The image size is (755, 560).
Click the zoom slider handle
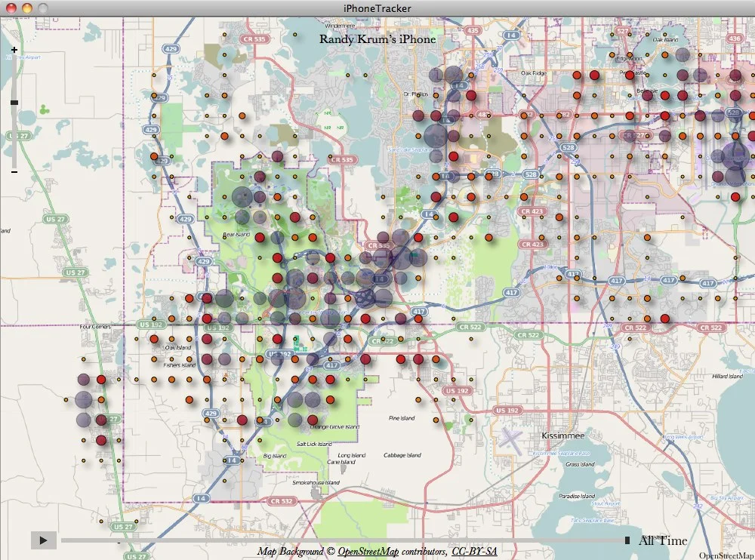coord(14,103)
